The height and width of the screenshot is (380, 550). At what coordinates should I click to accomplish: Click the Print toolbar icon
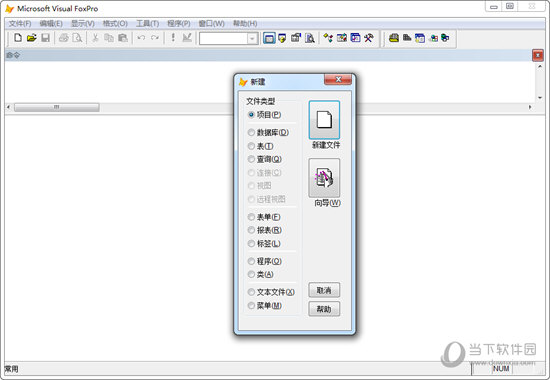63,38
